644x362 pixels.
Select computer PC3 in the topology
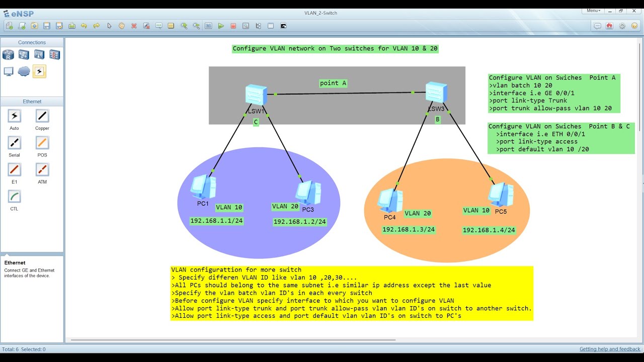[308, 193]
